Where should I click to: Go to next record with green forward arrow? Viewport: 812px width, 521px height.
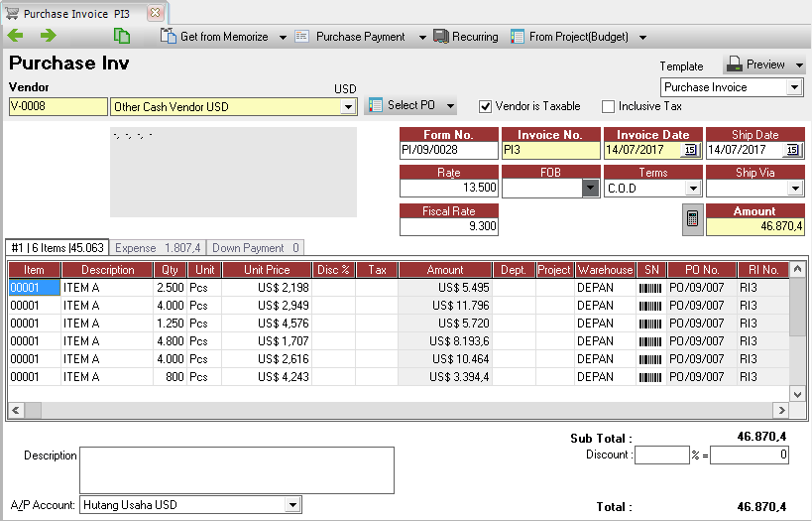pos(49,36)
